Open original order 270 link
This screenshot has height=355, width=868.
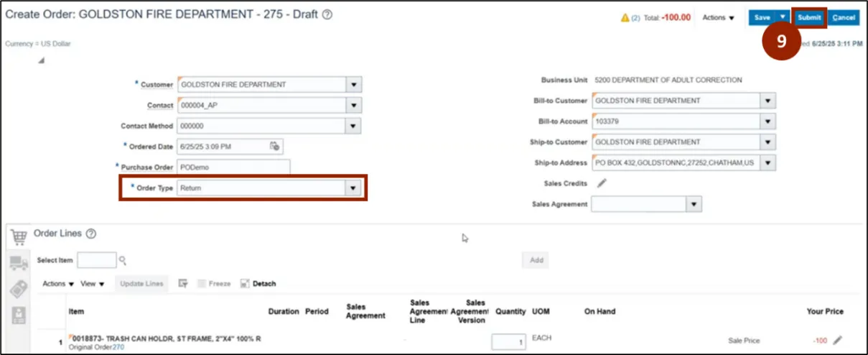(118, 347)
